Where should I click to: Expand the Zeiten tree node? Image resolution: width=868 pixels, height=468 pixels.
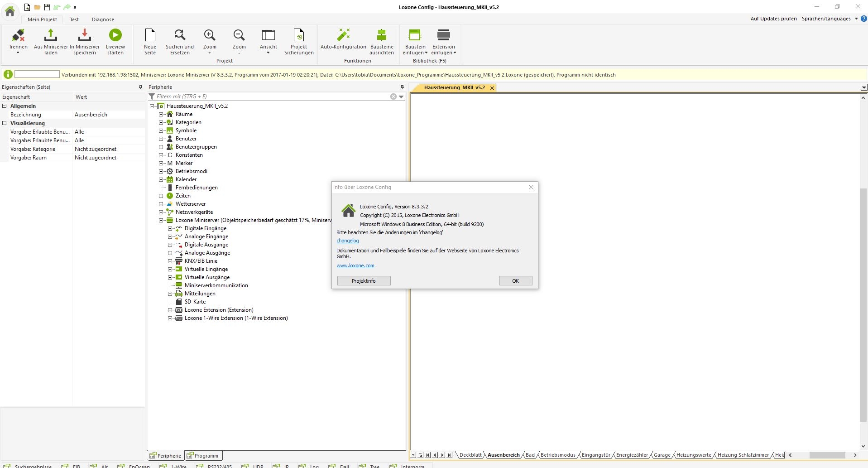click(161, 196)
